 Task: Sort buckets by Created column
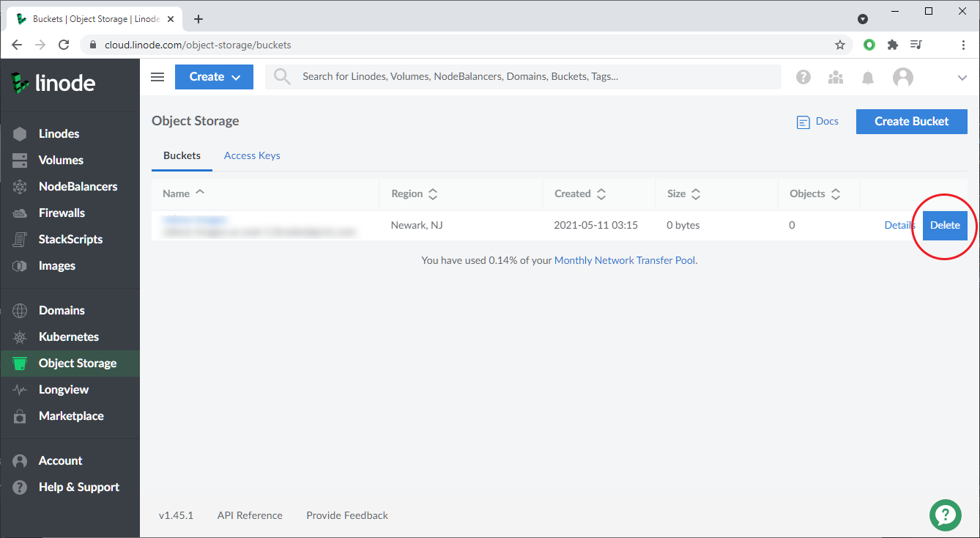tap(580, 194)
